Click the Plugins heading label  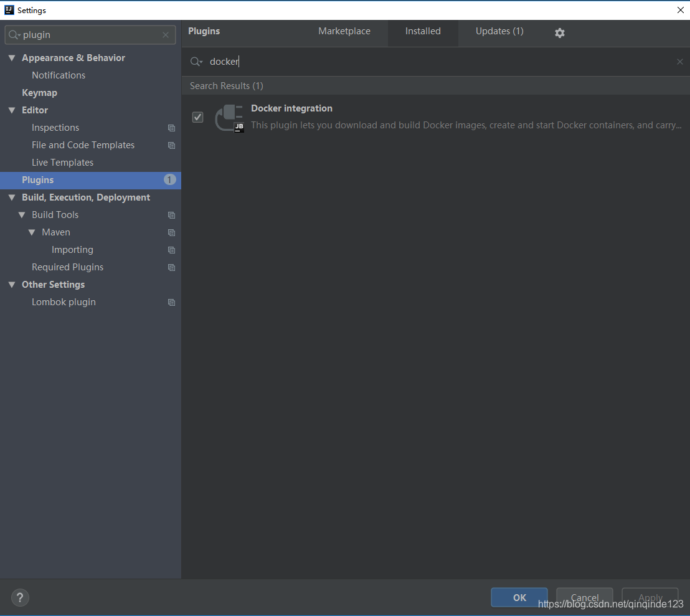pos(204,31)
